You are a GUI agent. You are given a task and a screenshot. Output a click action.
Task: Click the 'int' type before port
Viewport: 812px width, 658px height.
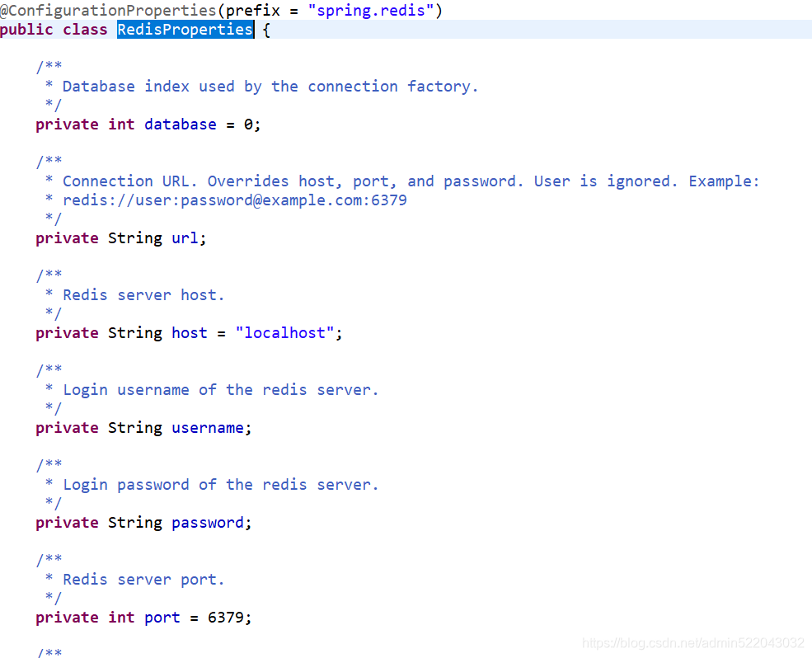[121, 617]
